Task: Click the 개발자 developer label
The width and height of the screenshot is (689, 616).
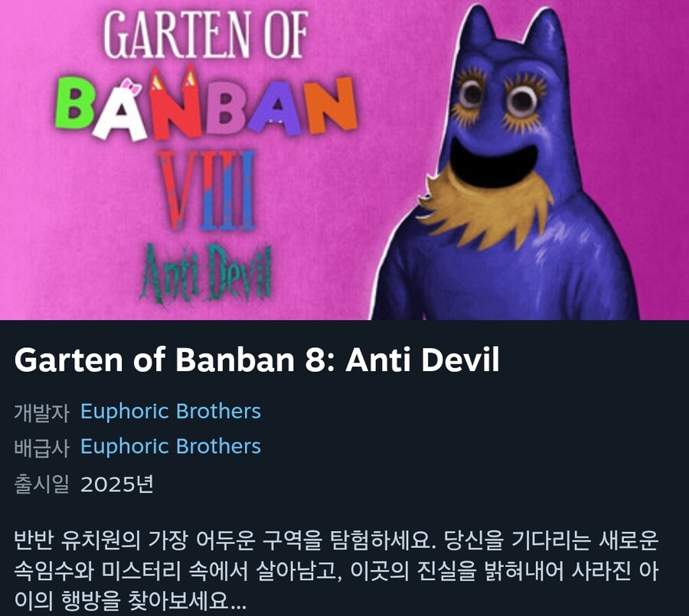Action: 42,412
